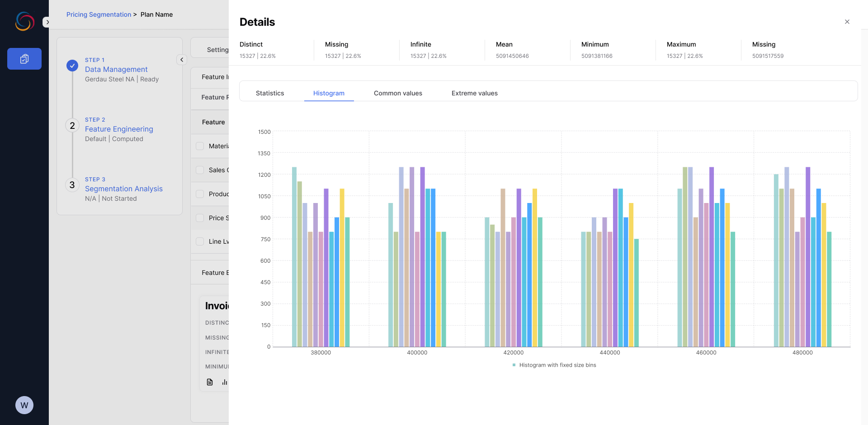The height and width of the screenshot is (425, 868).
Task: Select the Extreme values tab
Action: (x=474, y=93)
